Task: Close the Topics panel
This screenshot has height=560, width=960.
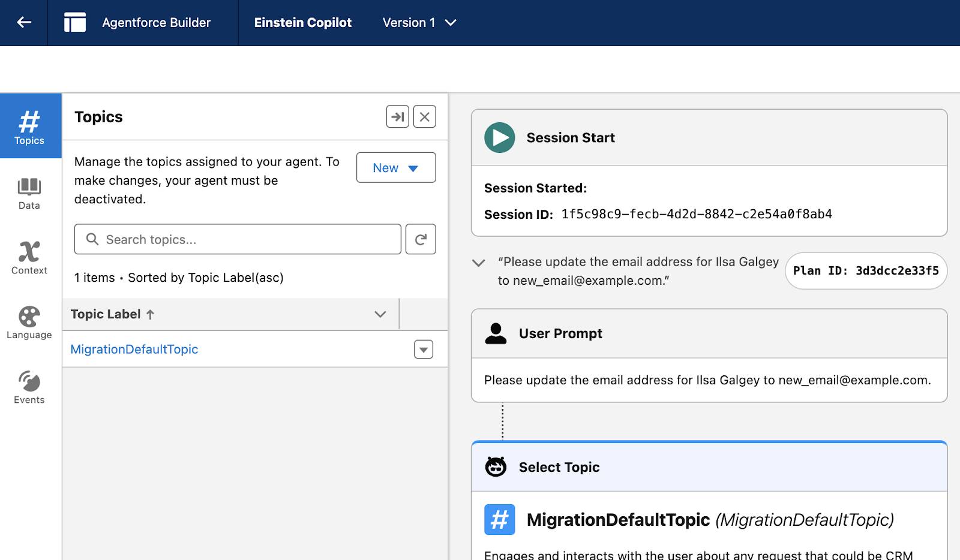Action: [424, 117]
